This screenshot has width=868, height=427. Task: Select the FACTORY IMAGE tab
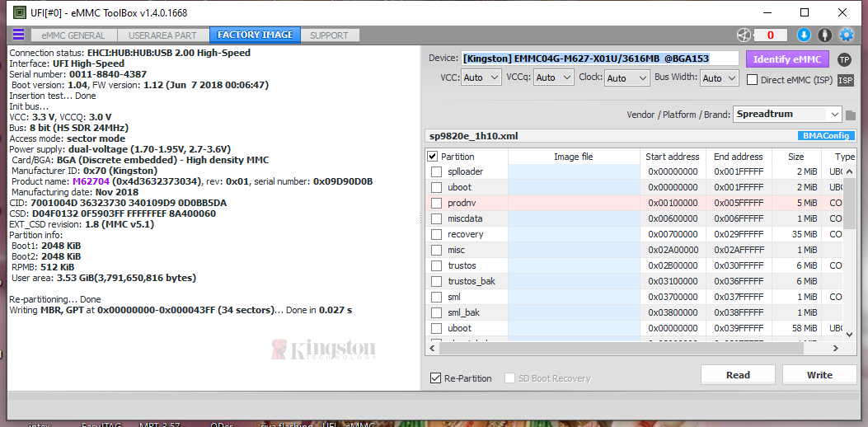[x=256, y=35]
